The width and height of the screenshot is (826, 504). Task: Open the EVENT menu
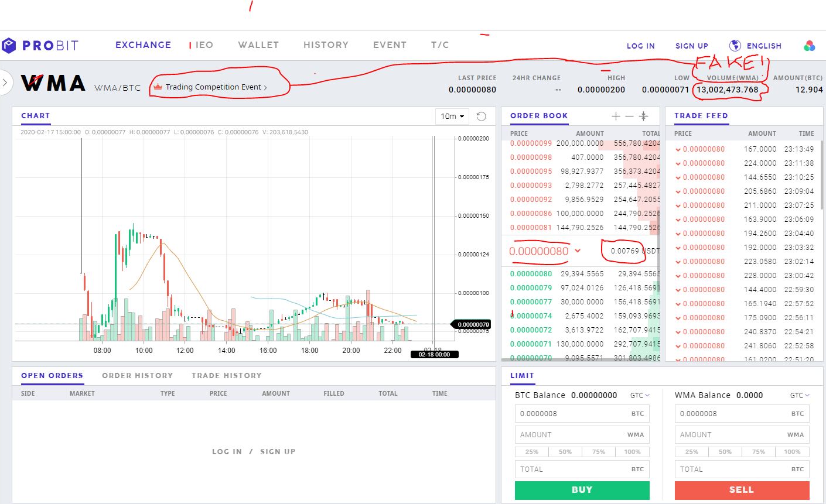tap(390, 45)
